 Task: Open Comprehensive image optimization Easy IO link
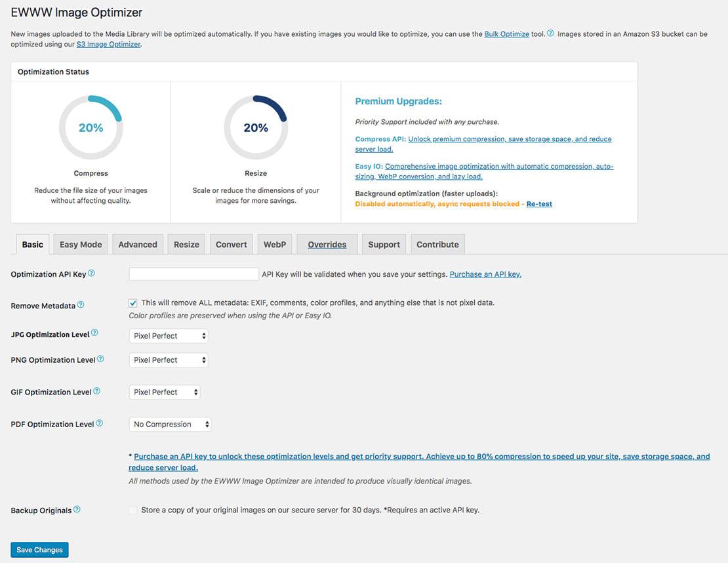click(x=484, y=171)
